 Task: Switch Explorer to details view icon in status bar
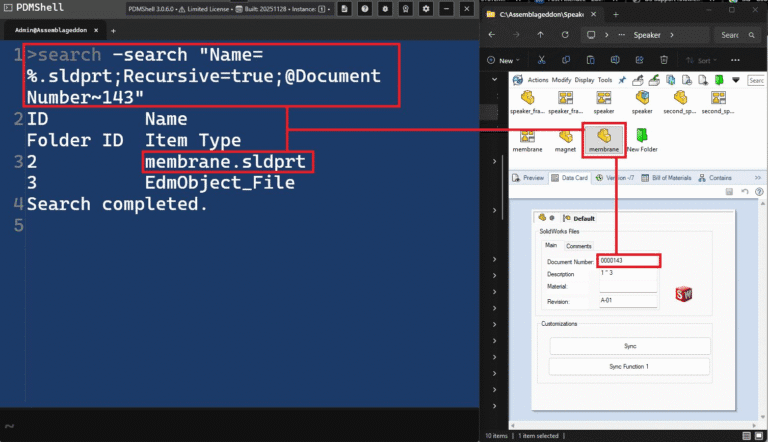[x=746, y=436]
